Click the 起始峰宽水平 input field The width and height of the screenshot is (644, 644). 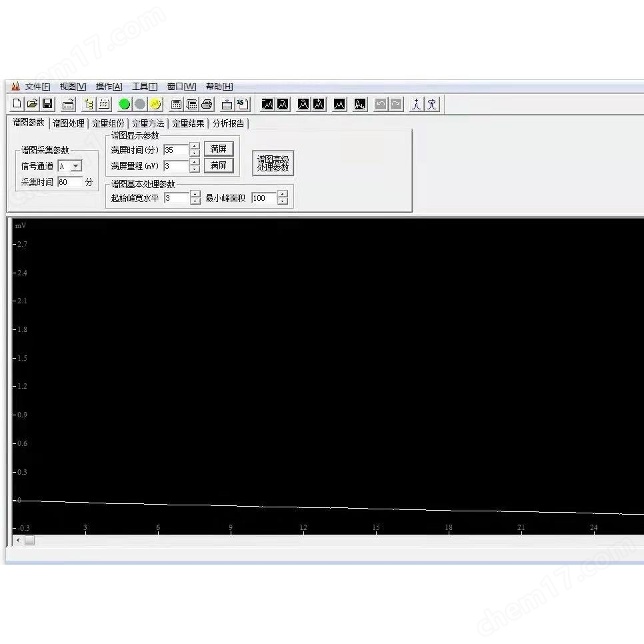pyautogui.click(x=176, y=198)
